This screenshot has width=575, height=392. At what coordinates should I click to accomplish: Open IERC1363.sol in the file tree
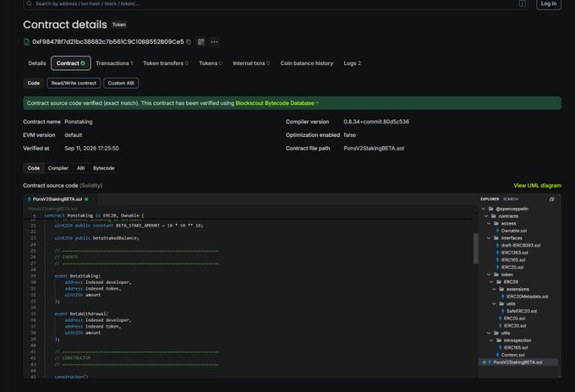(x=514, y=253)
